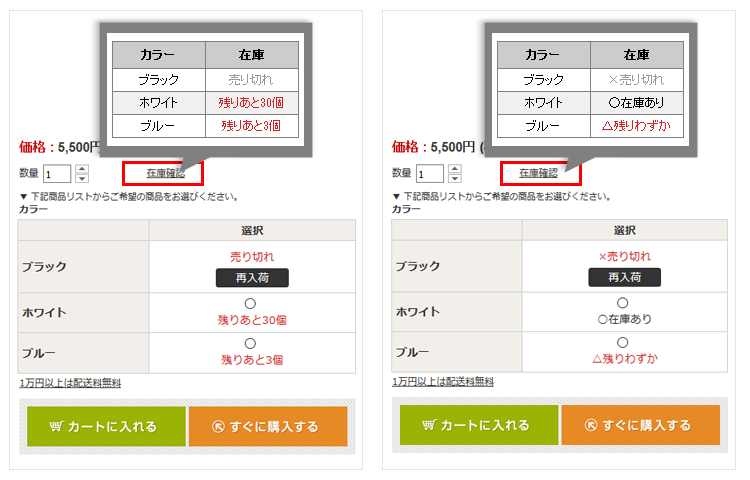Click 再入荷 button under ×売り切れ in right panel
The width and height of the screenshot is (750, 480).
(625, 277)
